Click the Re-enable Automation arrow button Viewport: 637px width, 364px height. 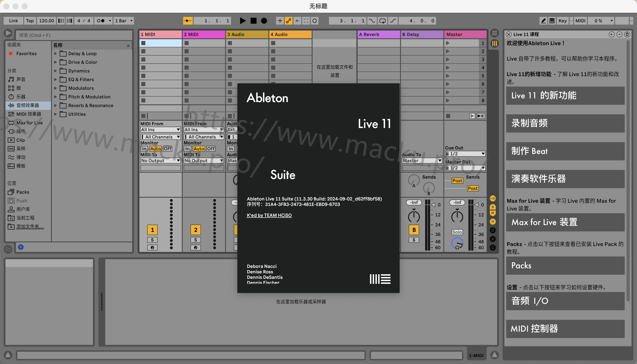pyautogui.click(x=297, y=21)
